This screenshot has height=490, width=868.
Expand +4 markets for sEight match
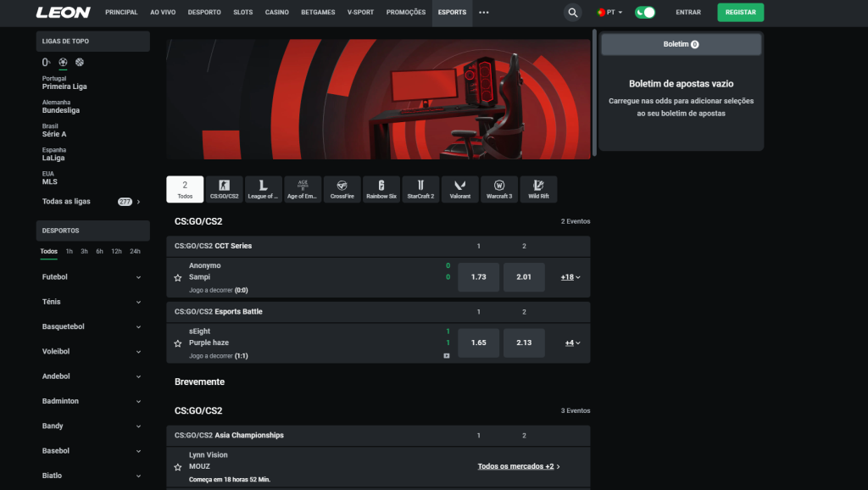tap(572, 342)
